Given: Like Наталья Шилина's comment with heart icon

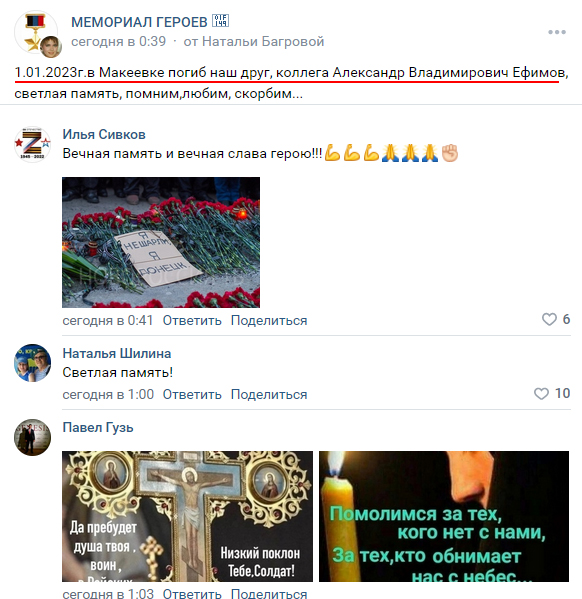Looking at the screenshot, I should click(x=541, y=393).
